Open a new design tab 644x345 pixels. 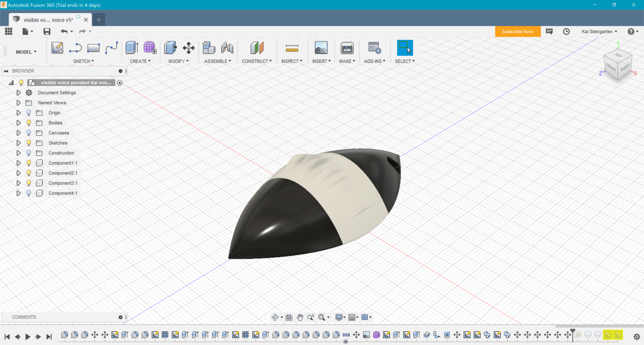(x=99, y=20)
